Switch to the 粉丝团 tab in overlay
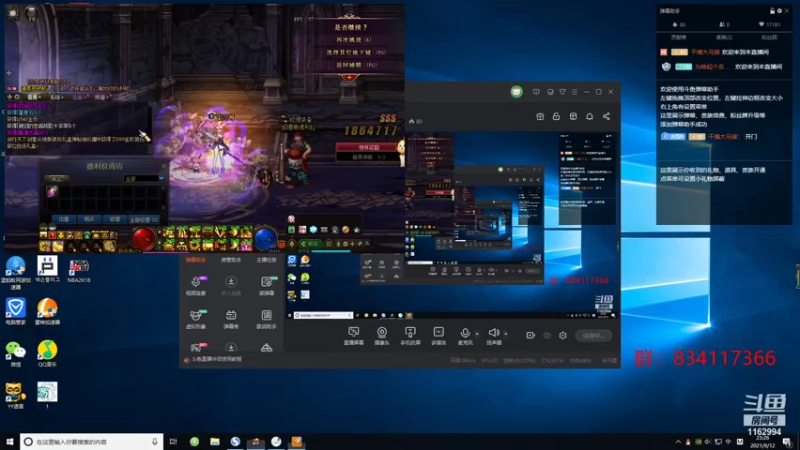Viewport: 800px width, 450px height. pos(769,37)
